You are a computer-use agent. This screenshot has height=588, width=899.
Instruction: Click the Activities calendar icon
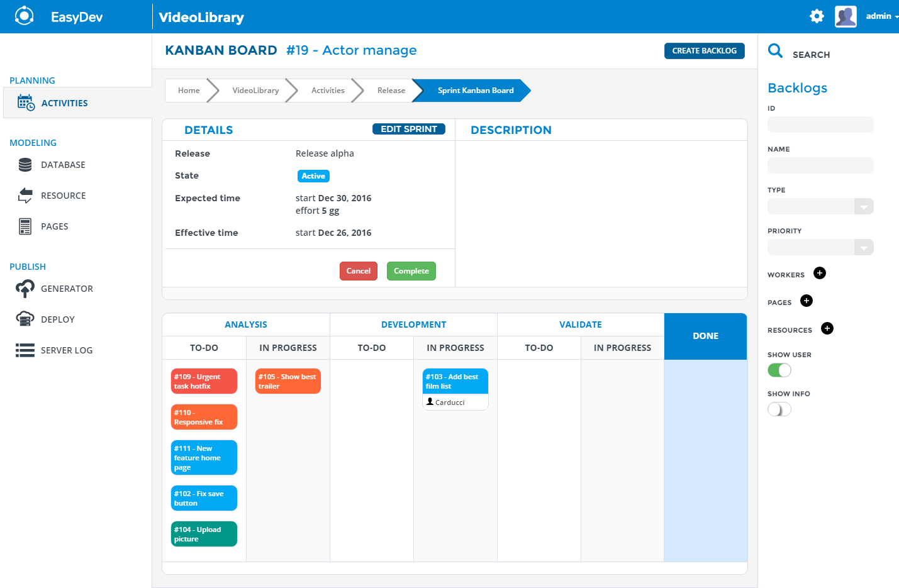point(26,103)
